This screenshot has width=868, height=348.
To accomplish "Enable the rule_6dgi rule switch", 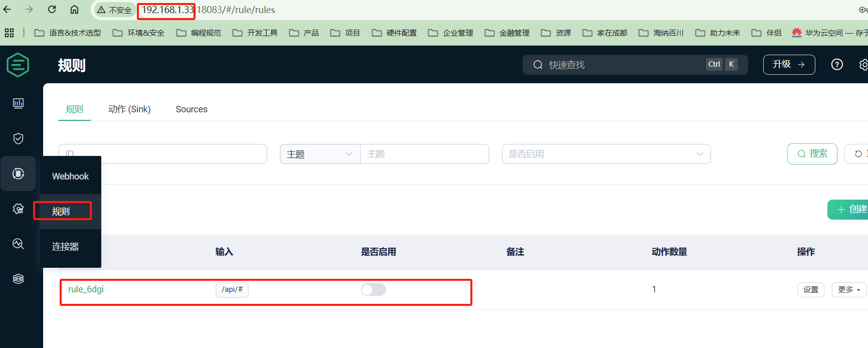I will [373, 289].
